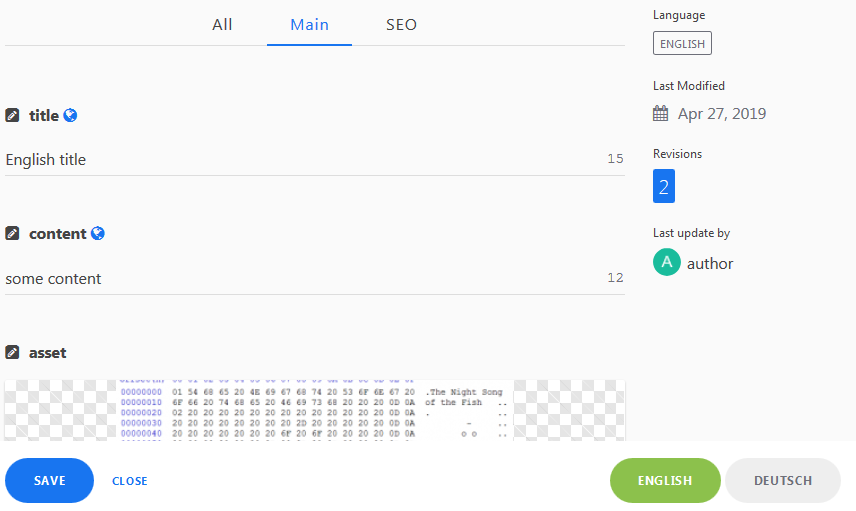Click the 'asset' field label

click(47, 353)
